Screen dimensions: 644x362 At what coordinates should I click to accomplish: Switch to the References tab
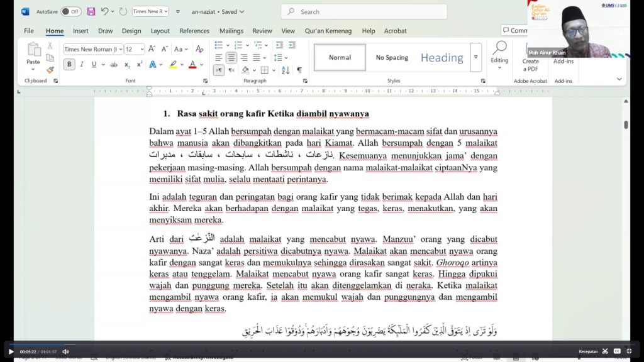194,31
